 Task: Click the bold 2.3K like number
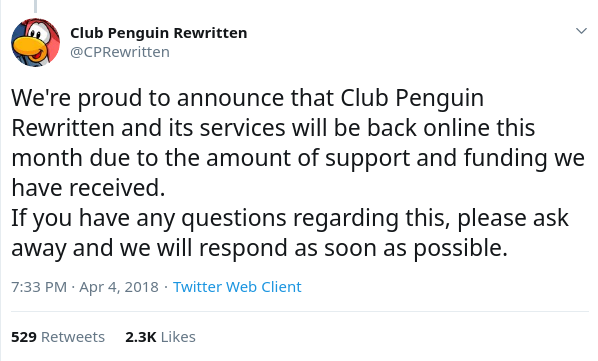(x=141, y=337)
